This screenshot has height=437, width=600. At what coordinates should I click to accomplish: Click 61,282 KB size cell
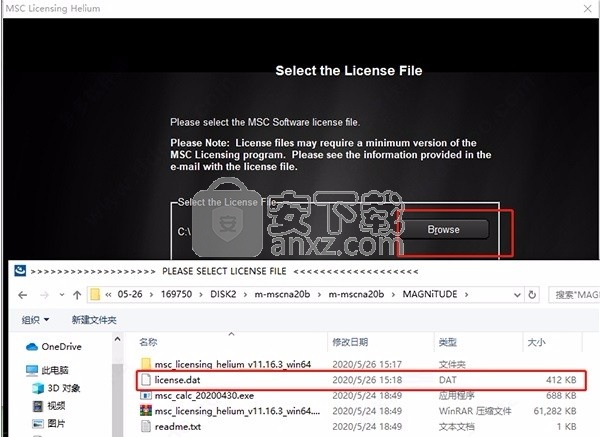pyautogui.click(x=555, y=411)
